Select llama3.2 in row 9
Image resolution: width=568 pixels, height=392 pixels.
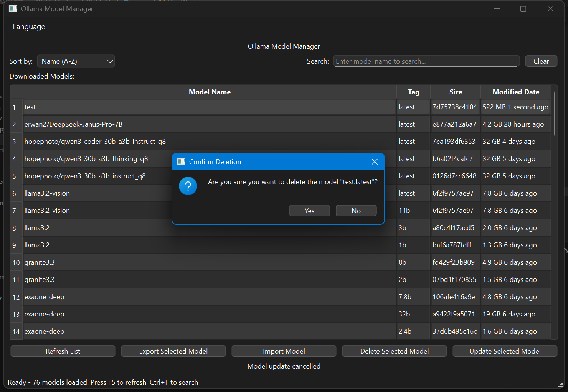click(210, 245)
